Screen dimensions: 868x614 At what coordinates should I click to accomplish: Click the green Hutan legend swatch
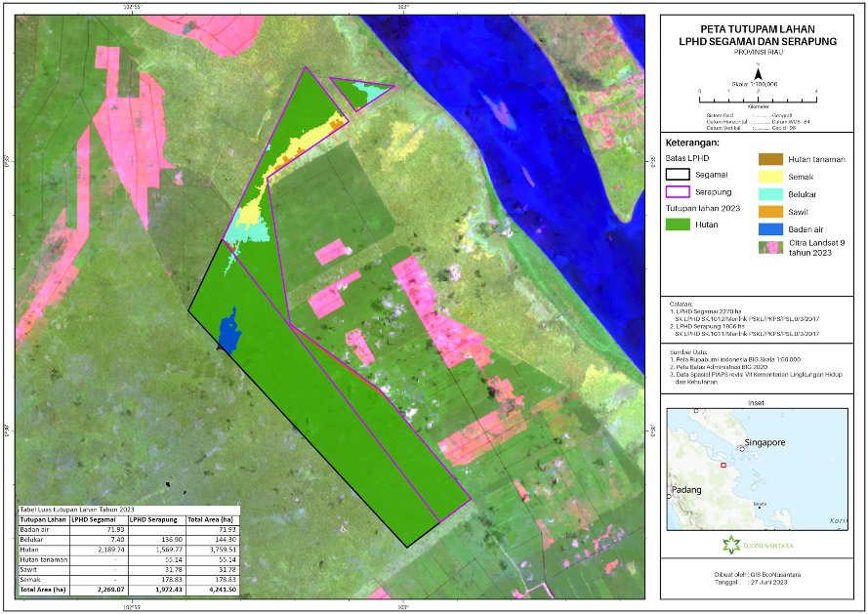click(677, 225)
